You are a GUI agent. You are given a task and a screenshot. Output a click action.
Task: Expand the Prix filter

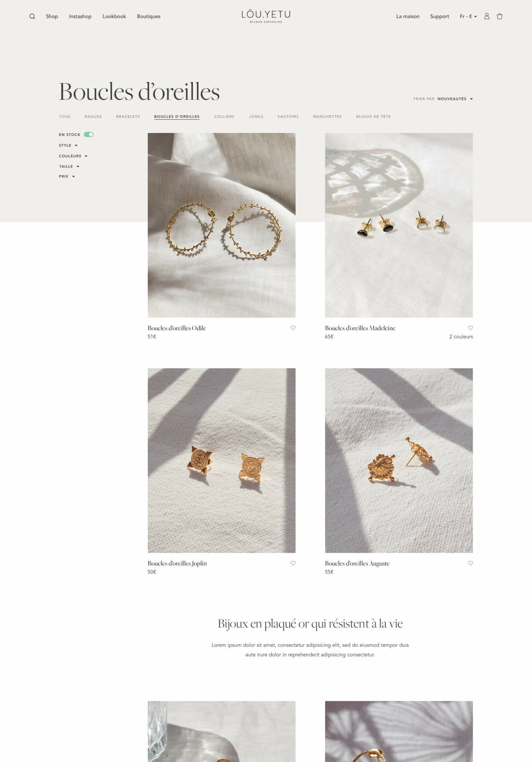(x=67, y=176)
